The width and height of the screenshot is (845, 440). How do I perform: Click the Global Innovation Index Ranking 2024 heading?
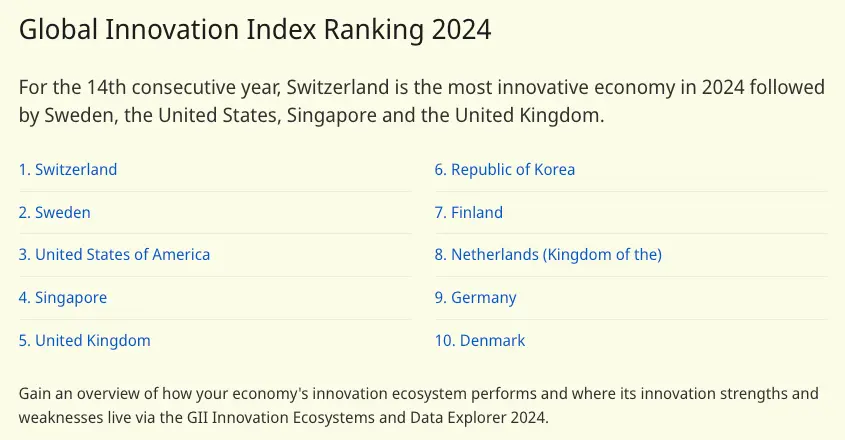[255, 29]
